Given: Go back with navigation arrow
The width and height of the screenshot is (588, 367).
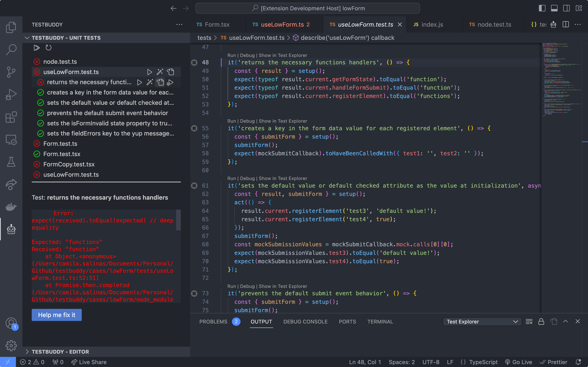Looking at the screenshot, I should [173, 8].
